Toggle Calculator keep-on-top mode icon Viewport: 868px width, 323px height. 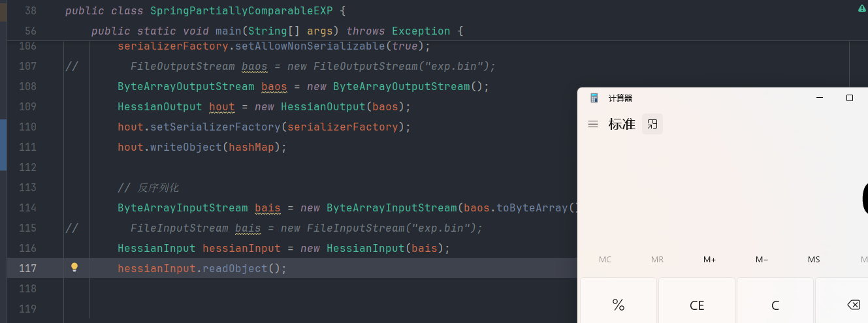652,124
